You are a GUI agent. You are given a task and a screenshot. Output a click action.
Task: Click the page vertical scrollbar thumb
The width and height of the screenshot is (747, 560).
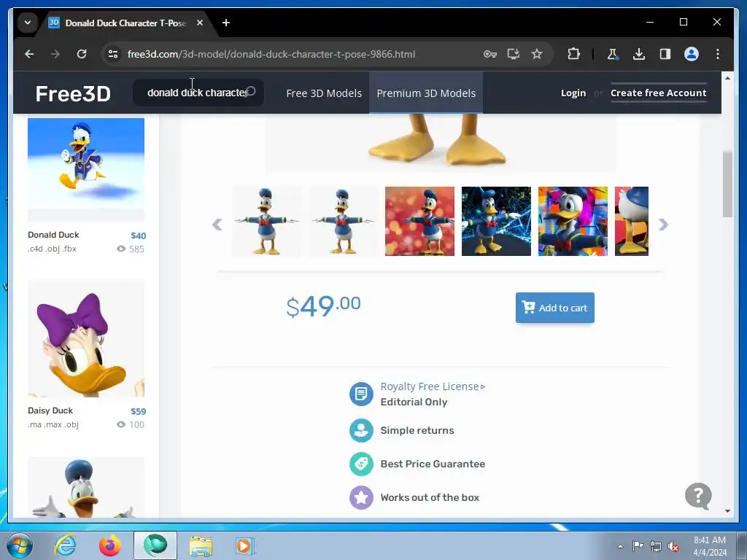727,184
